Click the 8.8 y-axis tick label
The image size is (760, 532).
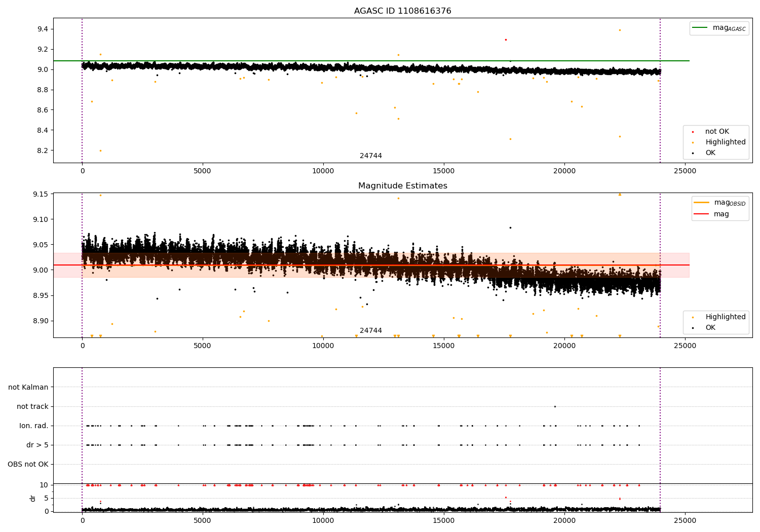[x=43, y=90]
